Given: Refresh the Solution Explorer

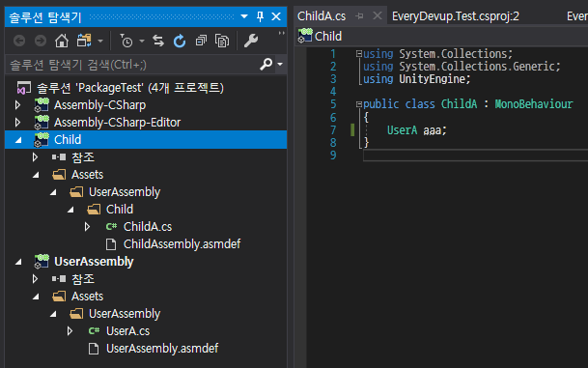Looking at the screenshot, I should click(x=180, y=41).
